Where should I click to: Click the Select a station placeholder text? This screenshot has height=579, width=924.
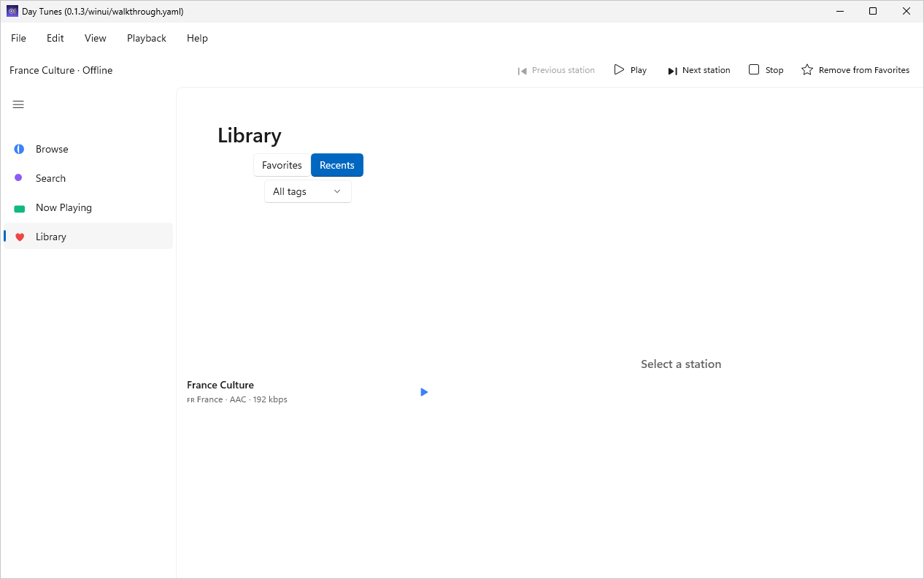681,364
